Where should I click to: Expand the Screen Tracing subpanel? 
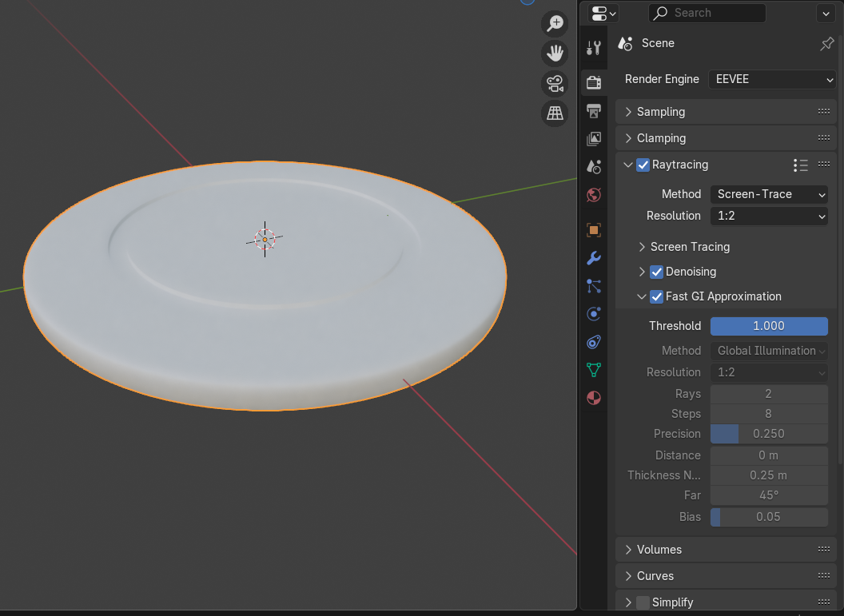click(x=689, y=247)
